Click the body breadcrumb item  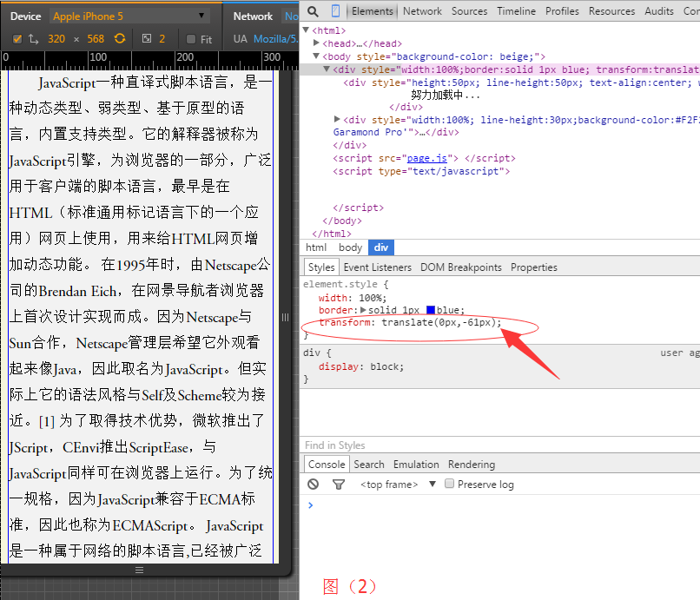[x=351, y=247]
